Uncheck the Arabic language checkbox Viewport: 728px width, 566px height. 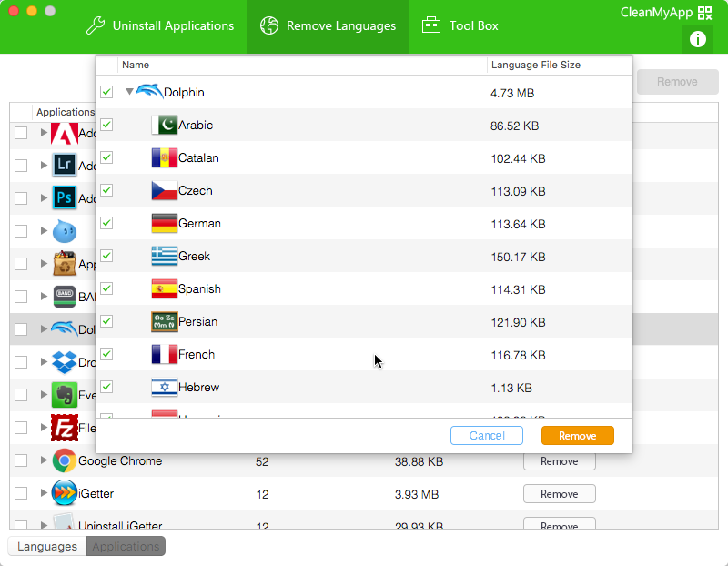[x=106, y=125]
